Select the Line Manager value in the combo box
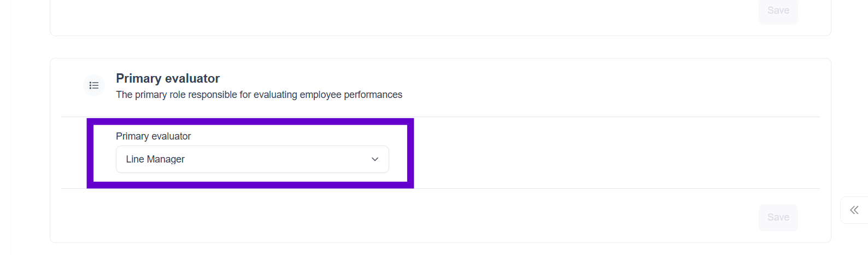This screenshot has height=255, width=868. 155,159
